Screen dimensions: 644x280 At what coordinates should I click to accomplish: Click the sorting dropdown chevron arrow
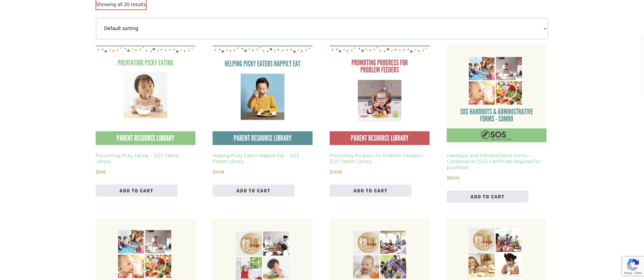(545, 29)
